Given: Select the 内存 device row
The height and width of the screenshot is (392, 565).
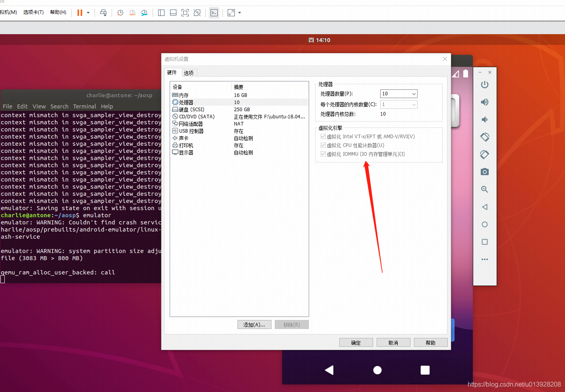Looking at the screenshot, I should [240, 95].
